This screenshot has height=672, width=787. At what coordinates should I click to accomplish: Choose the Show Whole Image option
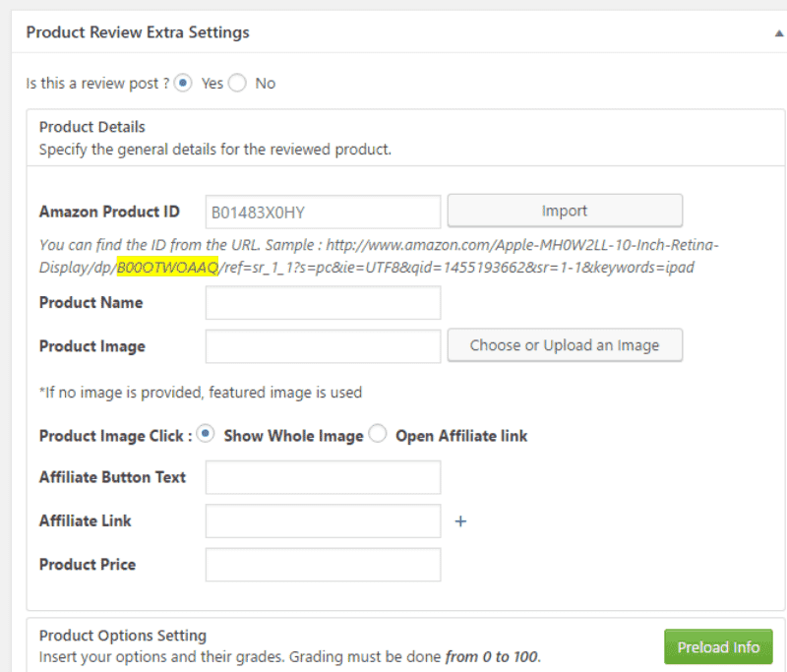click(206, 435)
